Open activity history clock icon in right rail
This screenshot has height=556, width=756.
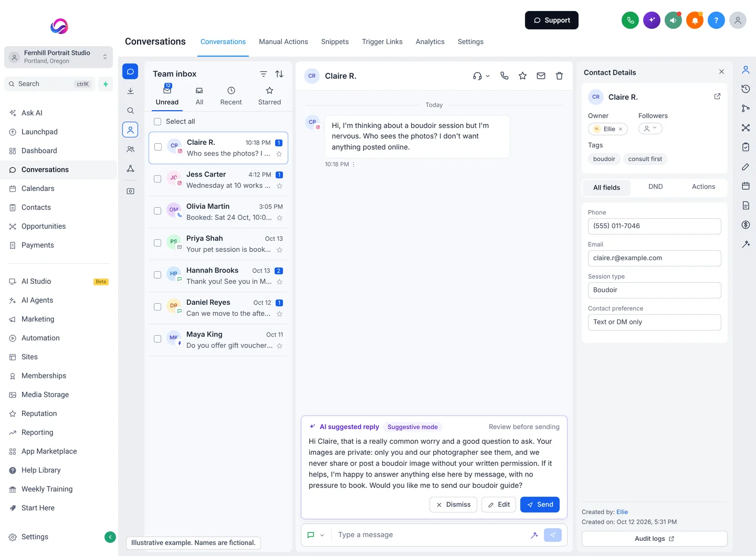[x=745, y=89]
